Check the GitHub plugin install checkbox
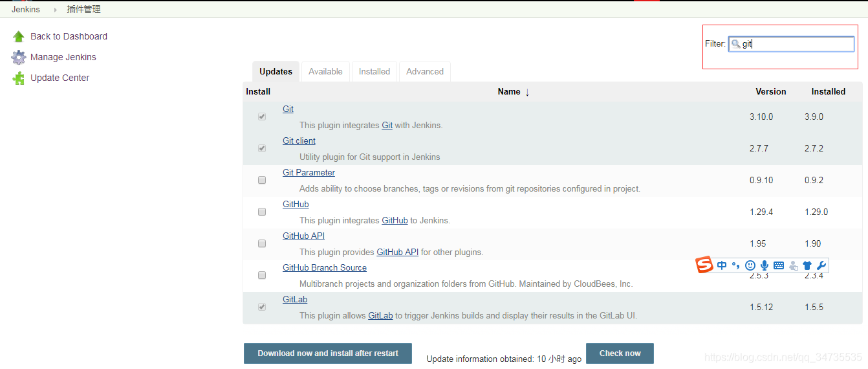 point(262,212)
